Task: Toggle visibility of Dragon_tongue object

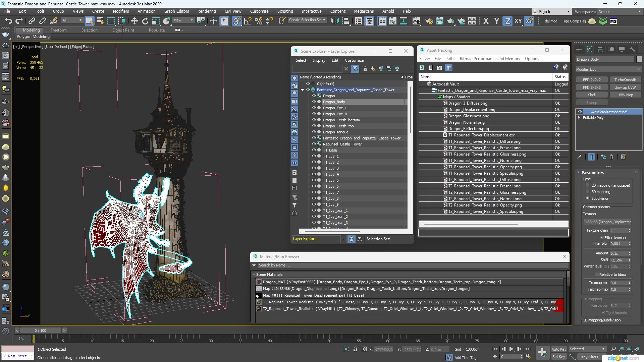Action: pyautogui.click(x=314, y=132)
